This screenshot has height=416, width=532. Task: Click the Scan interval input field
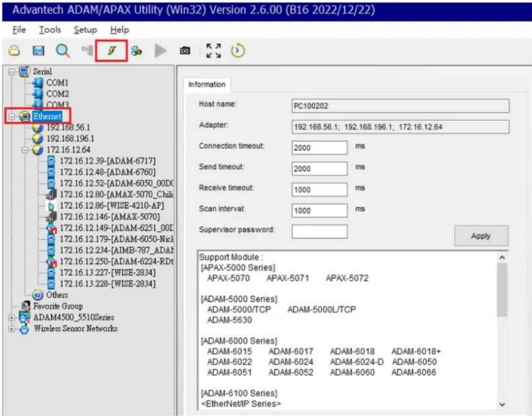tap(320, 210)
